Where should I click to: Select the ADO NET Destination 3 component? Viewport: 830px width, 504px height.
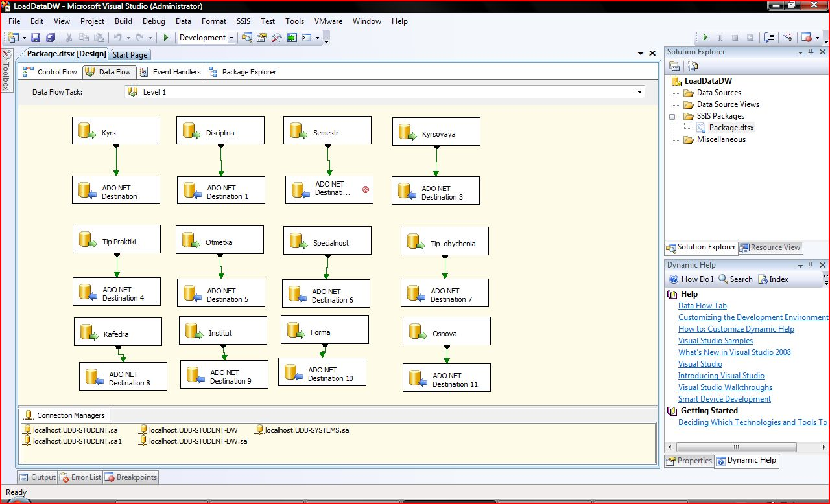(436, 190)
